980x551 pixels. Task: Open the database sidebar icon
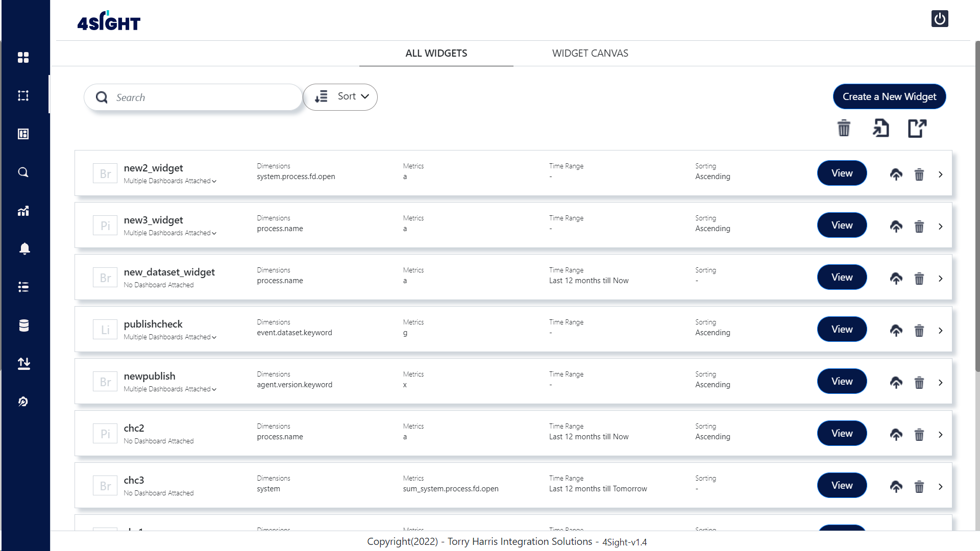tap(23, 325)
